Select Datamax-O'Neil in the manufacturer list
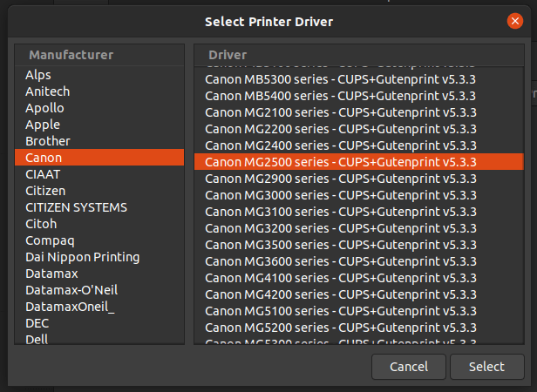The width and height of the screenshot is (537, 392). tap(71, 290)
